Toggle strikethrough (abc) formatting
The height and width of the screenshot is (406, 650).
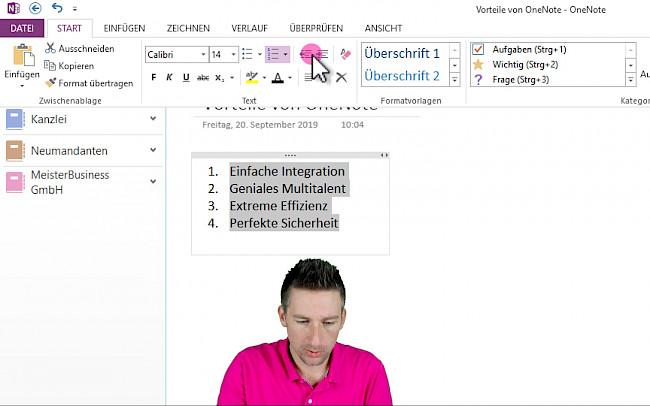click(x=203, y=77)
